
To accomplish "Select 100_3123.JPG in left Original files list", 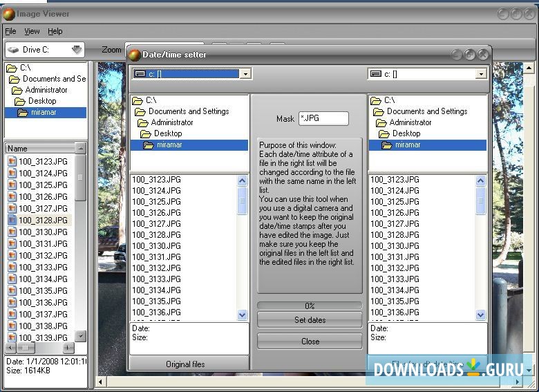I will tap(156, 180).
